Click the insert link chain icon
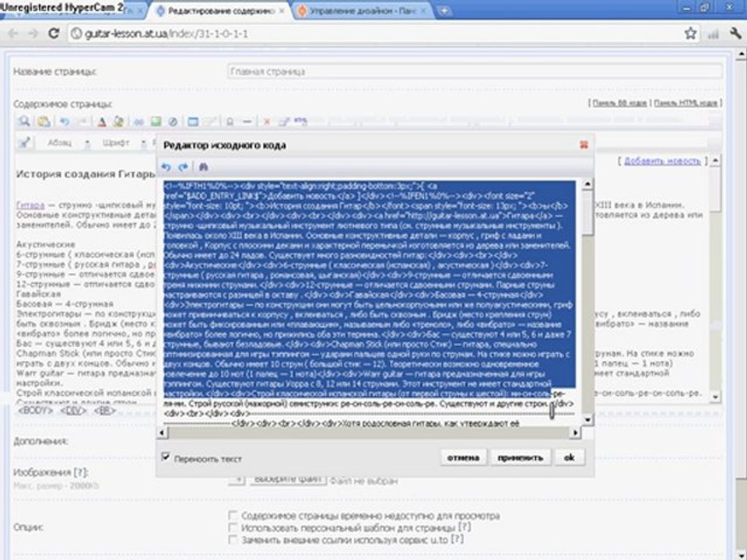 coord(139,122)
